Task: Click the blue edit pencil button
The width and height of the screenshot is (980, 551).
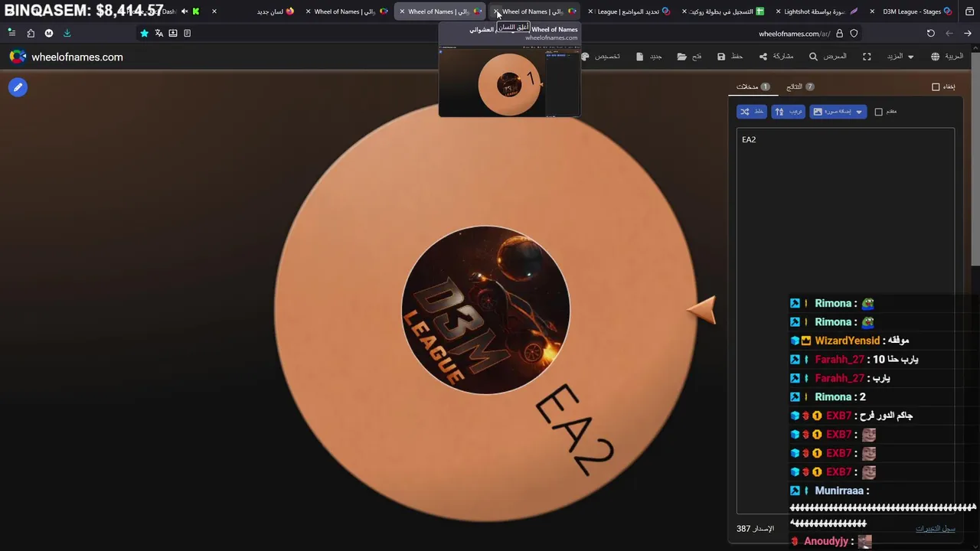Action: click(x=18, y=87)
